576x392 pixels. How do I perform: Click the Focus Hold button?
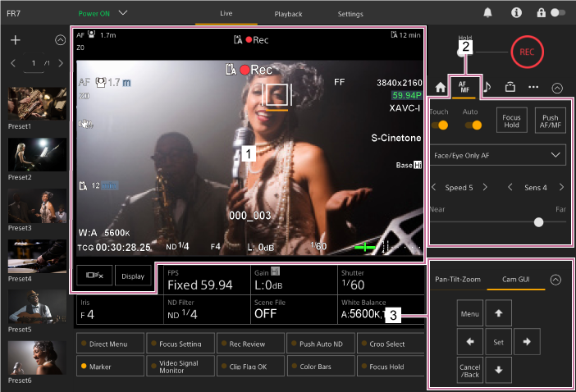pos(511,121)
